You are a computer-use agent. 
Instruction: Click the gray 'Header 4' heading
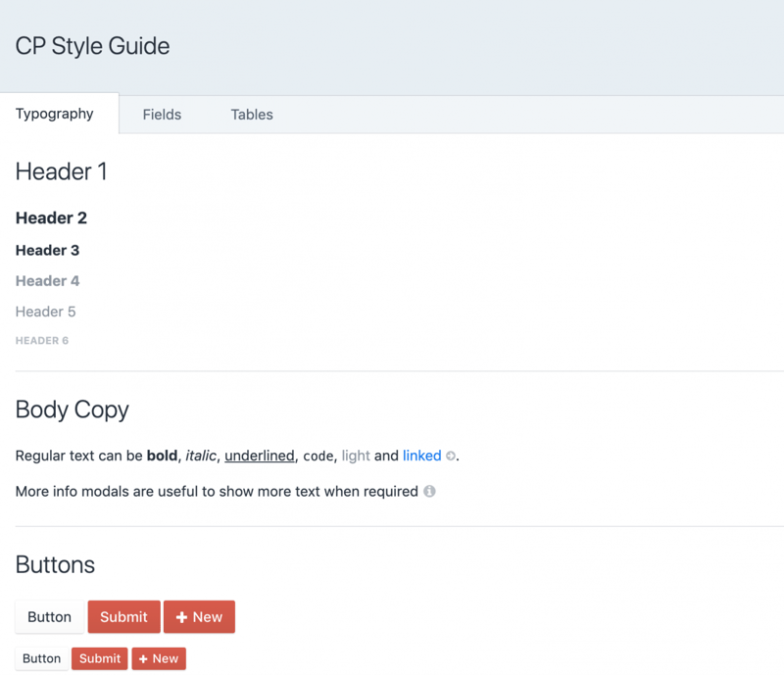pos(47,281)
